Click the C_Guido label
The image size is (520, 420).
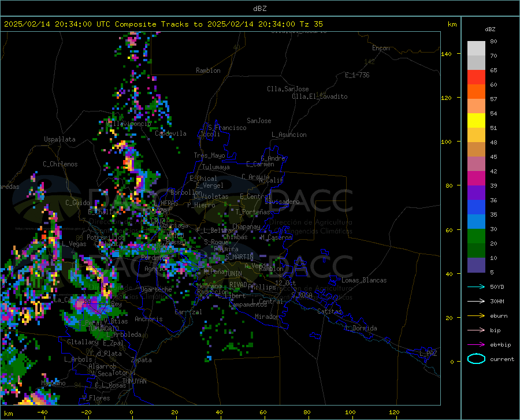(77, 203)
